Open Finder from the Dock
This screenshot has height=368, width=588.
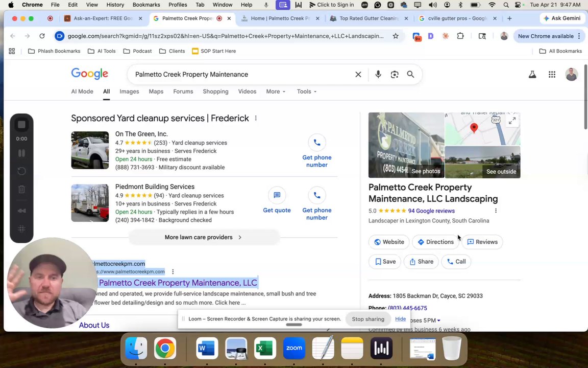(x=136, y=348)
